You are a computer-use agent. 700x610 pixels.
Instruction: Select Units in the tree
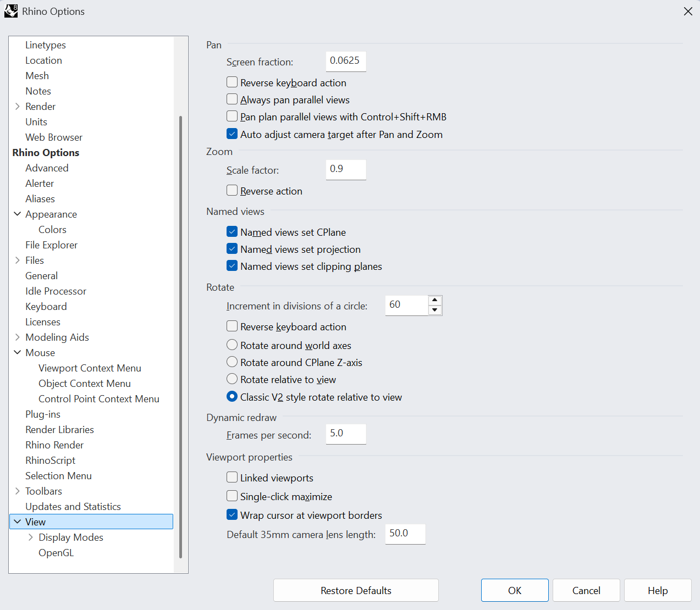click(36, 121)
